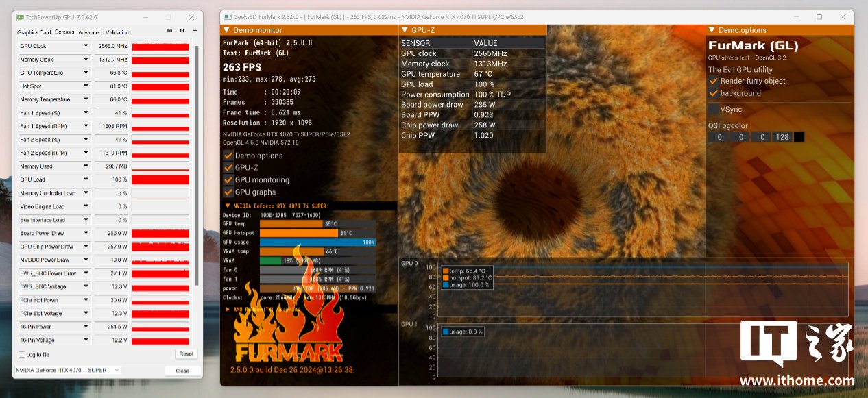Screen dimensions: 868x398
Task: Click the first OSI bgcolor value field
Action: pos(719,137)
